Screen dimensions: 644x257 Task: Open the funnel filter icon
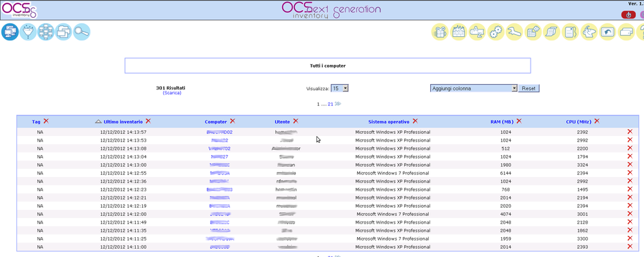tap(28, 31)
